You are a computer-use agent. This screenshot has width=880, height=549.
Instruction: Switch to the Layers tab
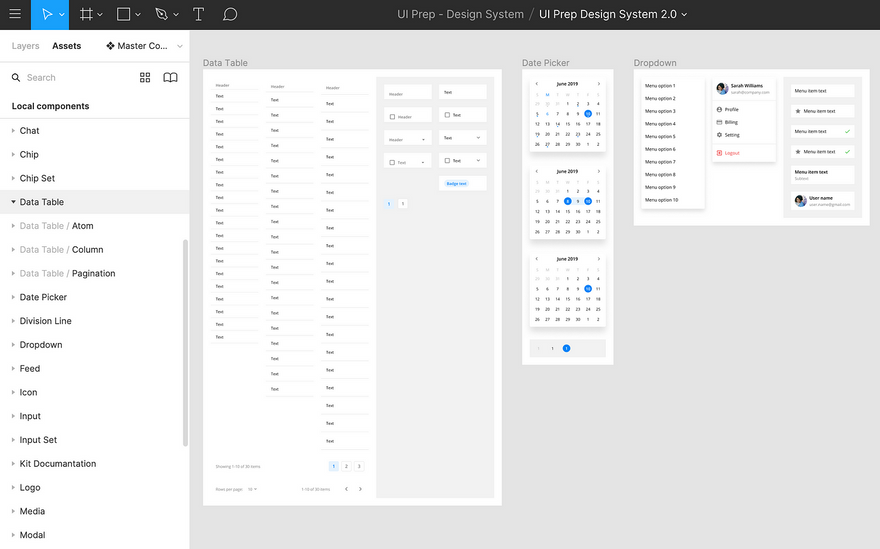click(x=25, y=45)
